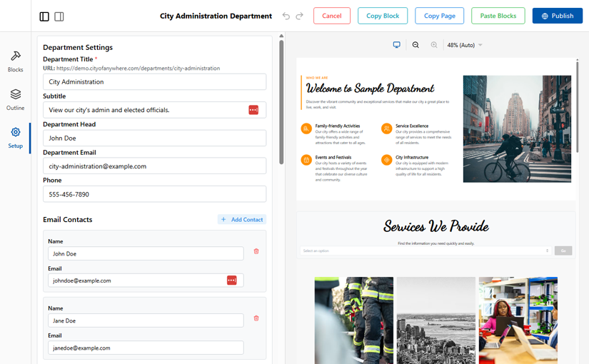589x364 pixels.
Task: Toggle the left sidebar panel icon
Action: point(44,16)
